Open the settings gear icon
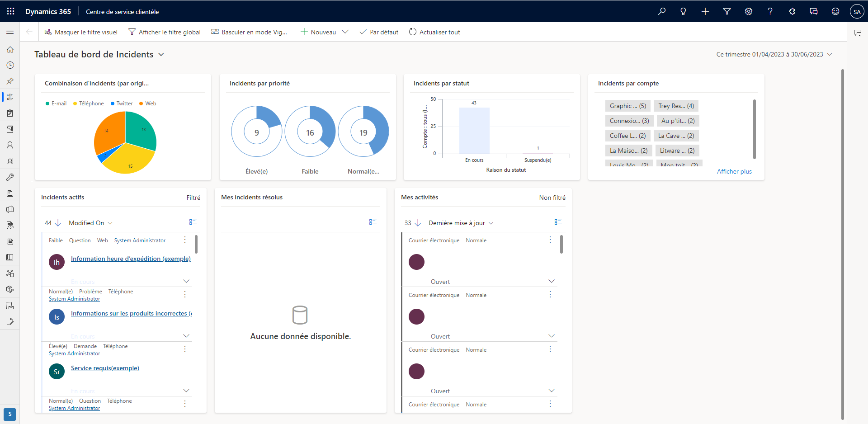 (x=748, y=11)
